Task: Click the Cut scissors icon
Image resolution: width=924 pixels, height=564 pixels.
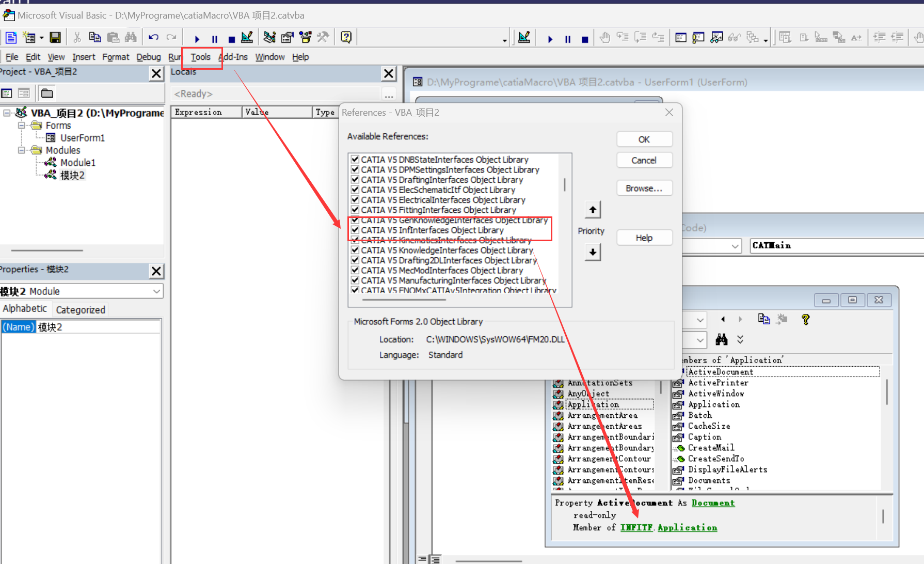Action: click(x=77, y=37)
